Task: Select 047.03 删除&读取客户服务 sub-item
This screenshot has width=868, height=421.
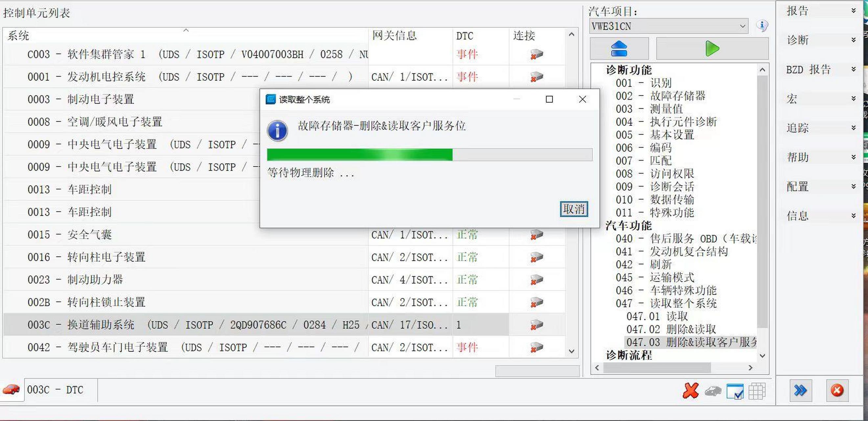Action: (691, 342)
